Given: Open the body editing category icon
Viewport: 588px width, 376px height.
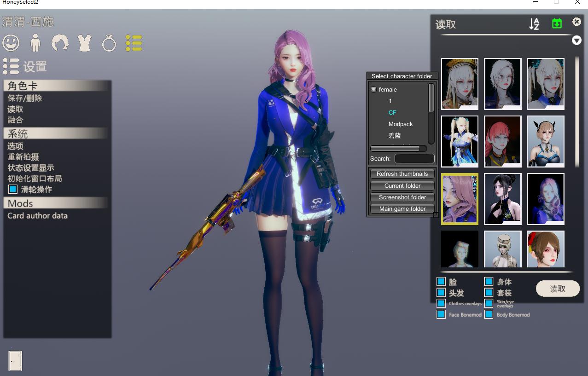Looking at the screenshot, I should [35, 43].
